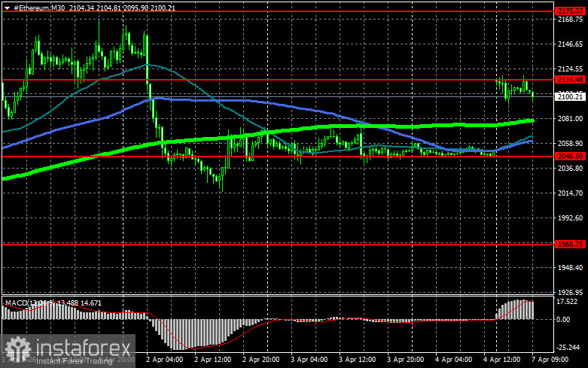Click the 2014.70 price axis value
This screenshot has width=588, height=368.
pyautogui.click(x=571, y=193)
